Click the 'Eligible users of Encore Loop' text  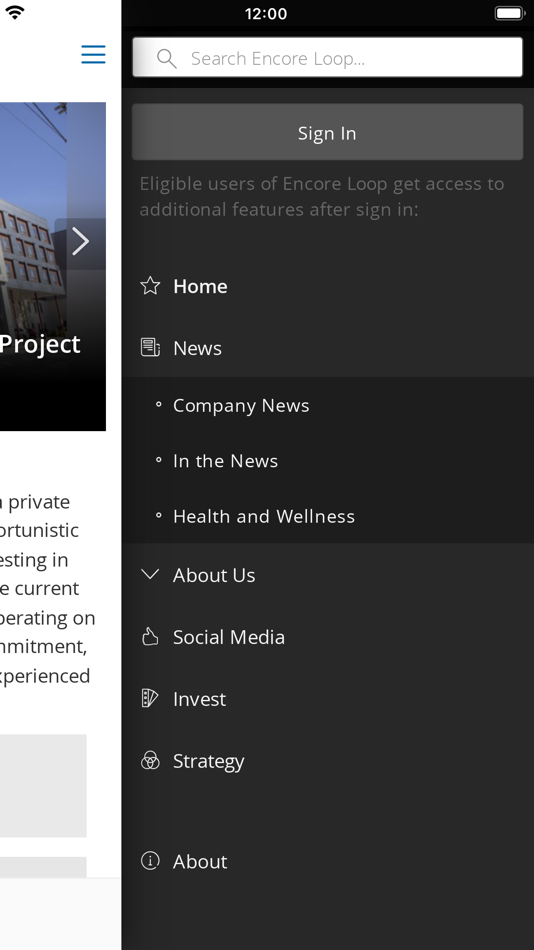click(x=322, y=196)
